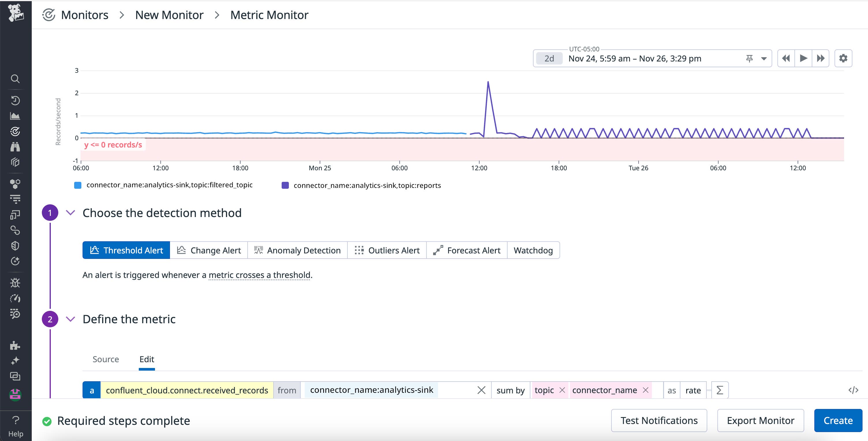The height and width of the screenshot is (441, 868).
Task: Open the graph display settings gear
Action: coord(844,58)
